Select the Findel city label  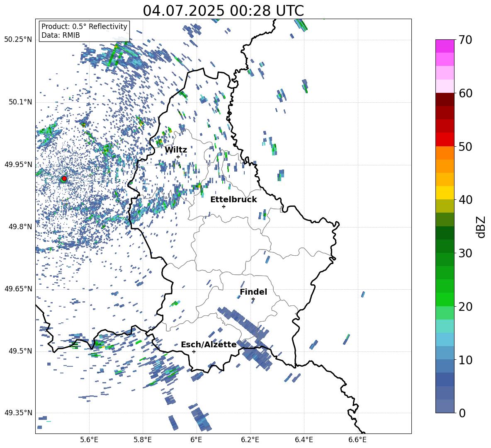click(x=253, y=292)
